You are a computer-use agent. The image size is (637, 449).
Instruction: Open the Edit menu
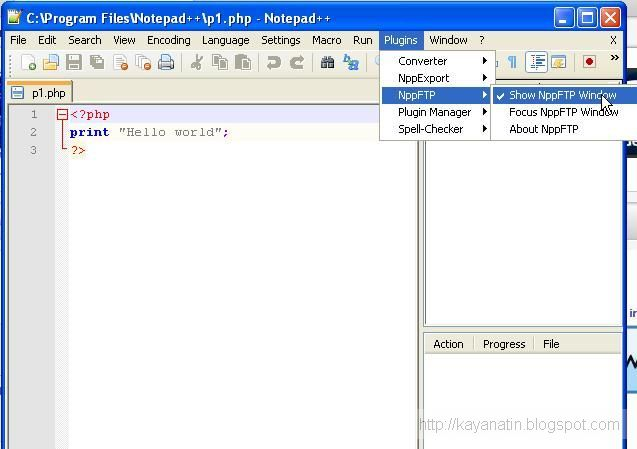[x=47, y=40]
